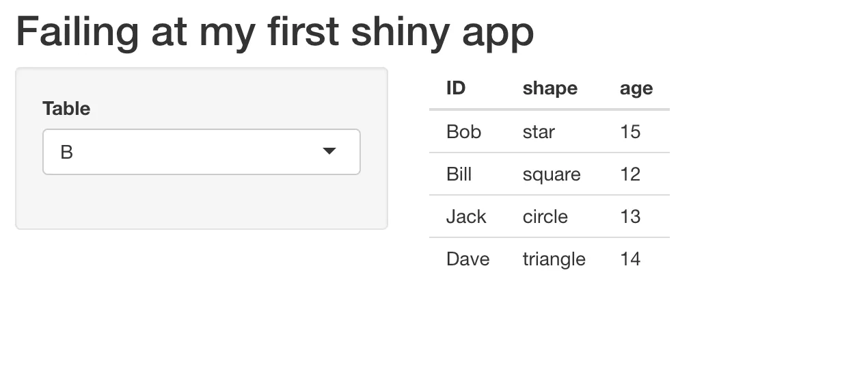Viewport: 868px width, 383px height.
Task: Click the circle shape cell
Action: click(x=545, y=216)
